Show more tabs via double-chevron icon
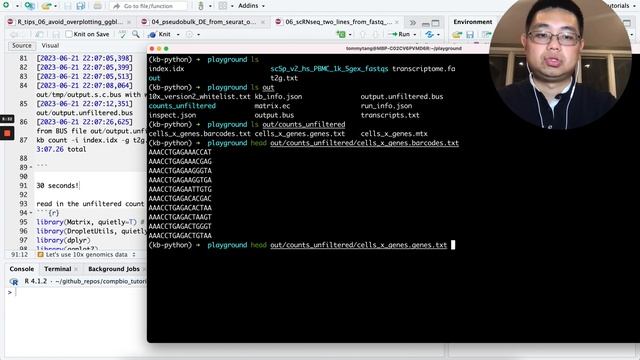This screenshot has width=640, height=360. point(413,22)
